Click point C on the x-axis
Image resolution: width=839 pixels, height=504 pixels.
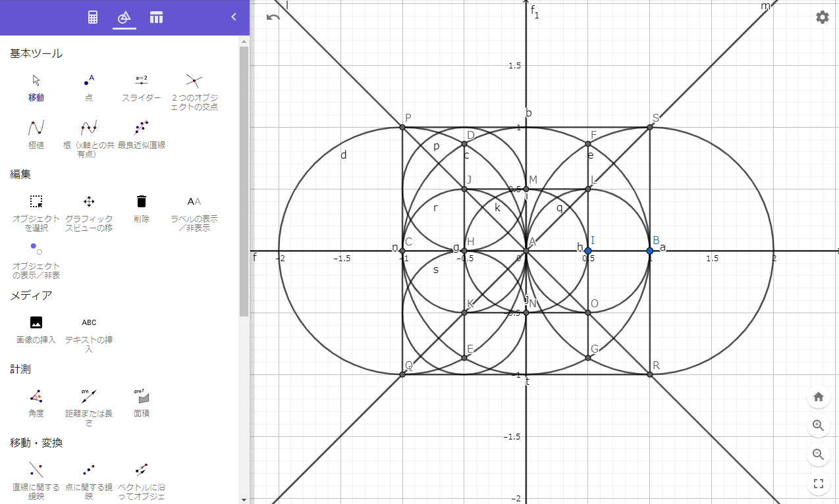(402, 251)
